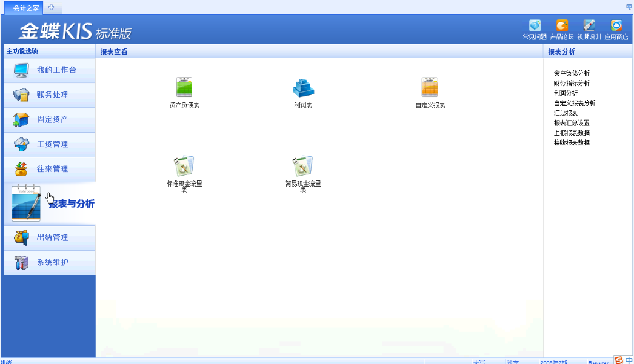
Task: Open the 产品论坛 forum icon
Action: 562,25
